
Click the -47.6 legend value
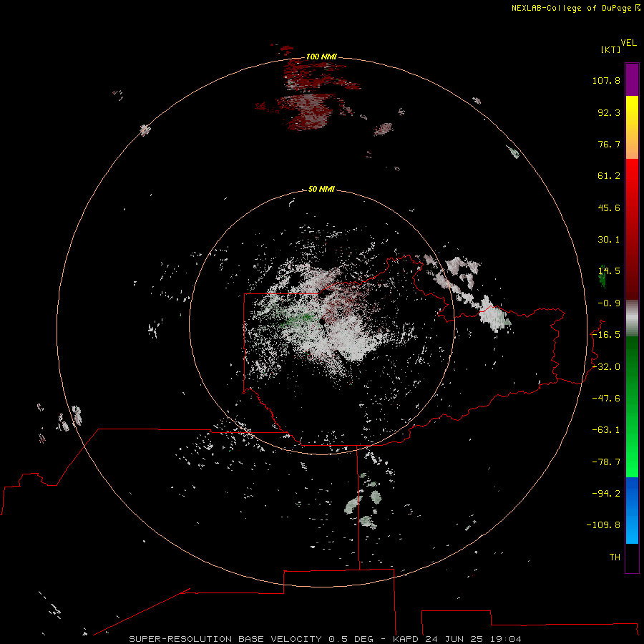[x=606, y=399]
